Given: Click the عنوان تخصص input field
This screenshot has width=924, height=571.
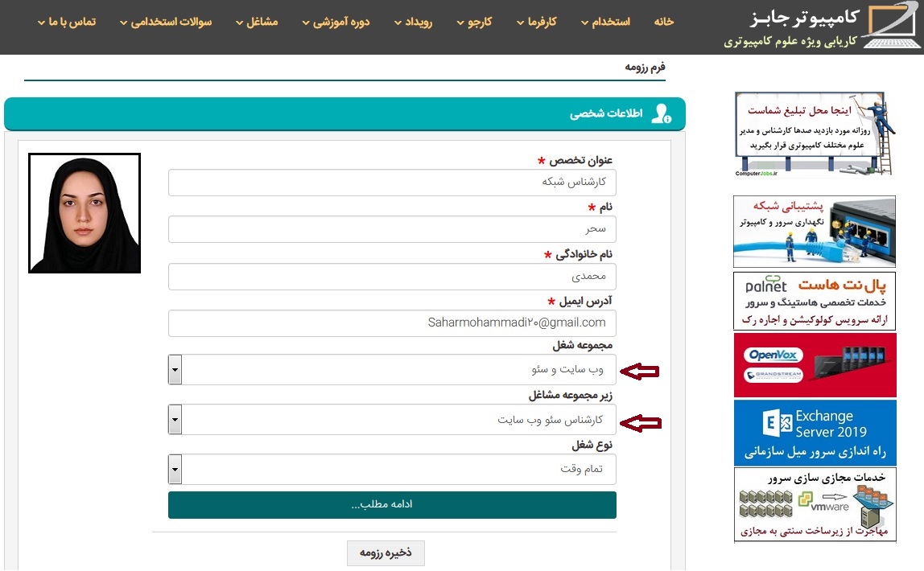Looking at the screenshot, I should click(x=392, y=183).
